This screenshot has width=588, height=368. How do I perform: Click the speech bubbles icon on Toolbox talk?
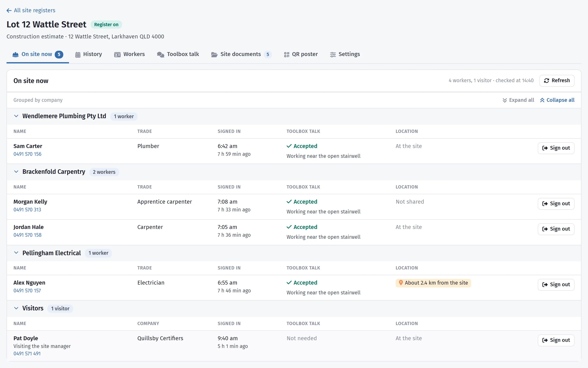click(x=161, y=55)
